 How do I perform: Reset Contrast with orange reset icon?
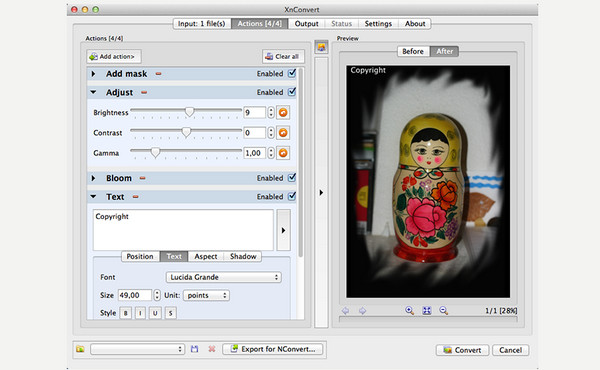pyautogui.click(x=283, y=133)
